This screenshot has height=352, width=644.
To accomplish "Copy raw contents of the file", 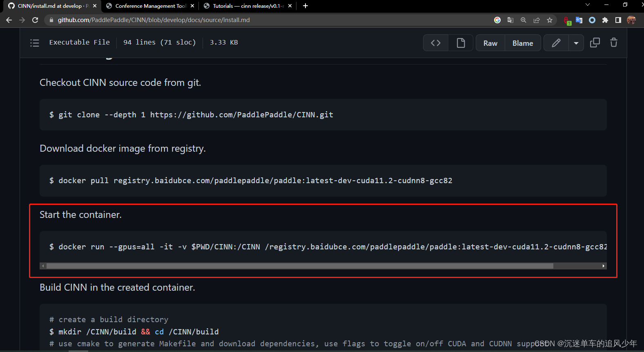I will point(595,43).
